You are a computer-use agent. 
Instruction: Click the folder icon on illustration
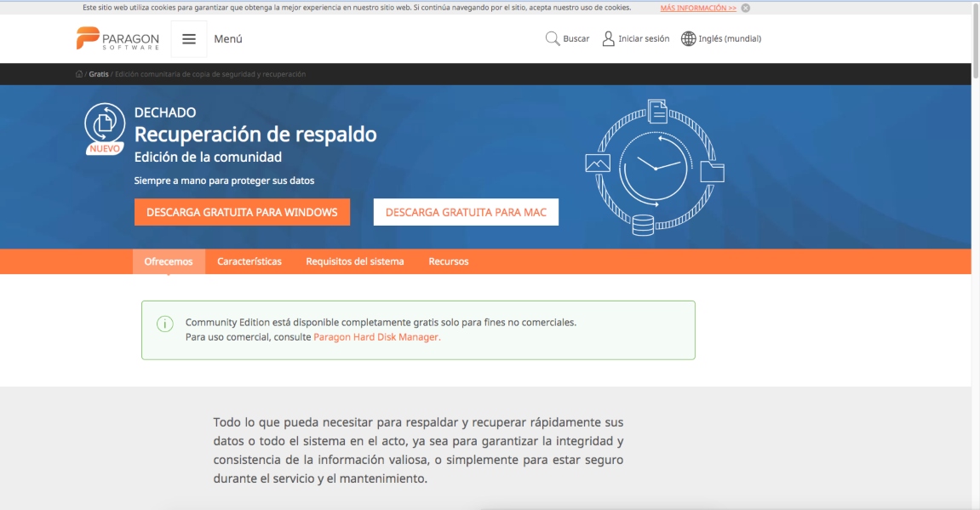[x=712, y=171]
